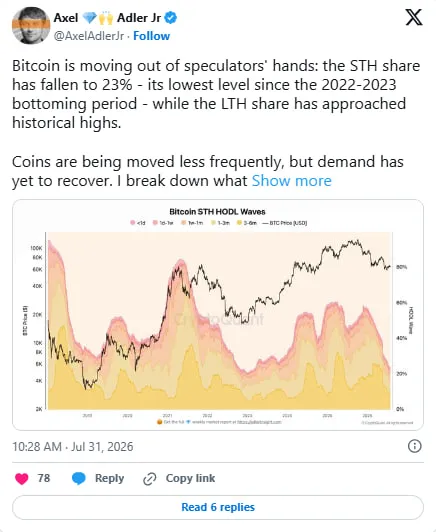Open Axel Adler Jr's profile picture
This screenshot has width=436, height=532.
[31, 25]
